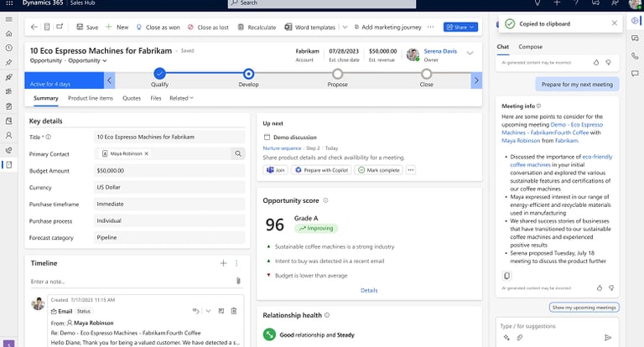Click Show my upcoming meetings suggestion
This screenshot has width=644, height=347.
(584, 307)
